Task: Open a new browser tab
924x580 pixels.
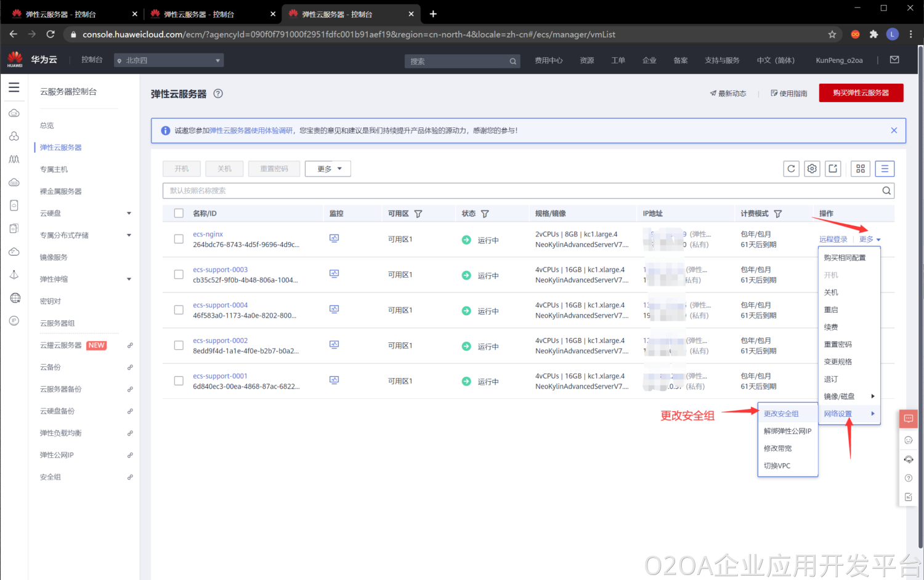Action: click(433, 14)
